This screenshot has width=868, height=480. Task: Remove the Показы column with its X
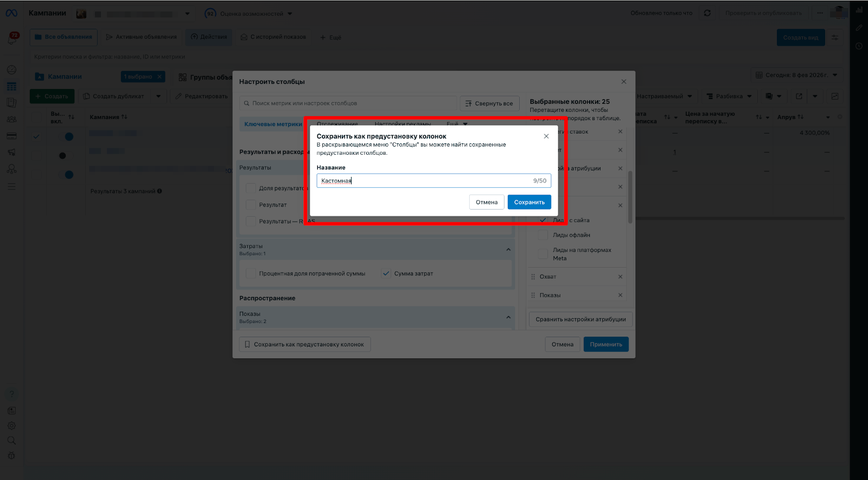[x=620, y=295]
